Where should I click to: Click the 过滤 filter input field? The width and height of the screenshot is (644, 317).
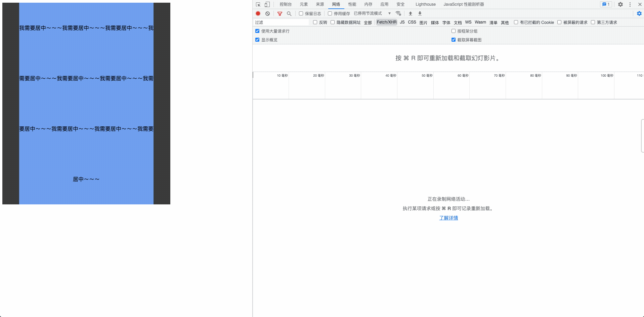(x=281, y=22)
